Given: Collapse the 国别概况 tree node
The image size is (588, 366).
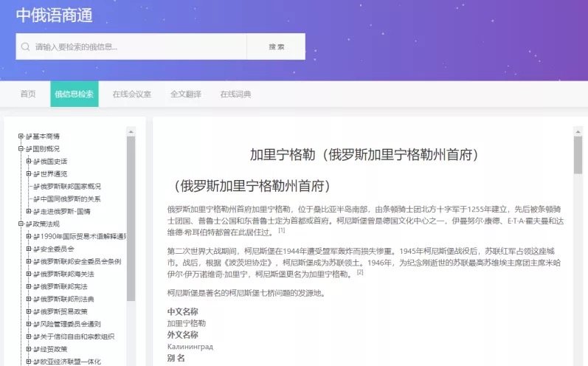Looking at the screenshot, I should [21, 149].
